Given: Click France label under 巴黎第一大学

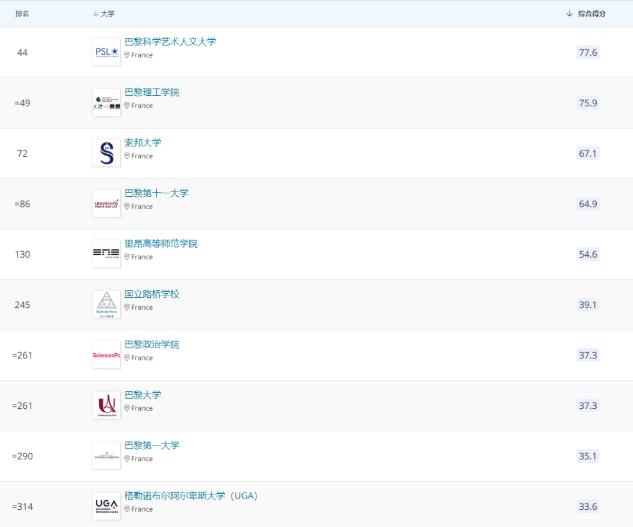Looking at the screenshot, I should (x=142, y=459).
